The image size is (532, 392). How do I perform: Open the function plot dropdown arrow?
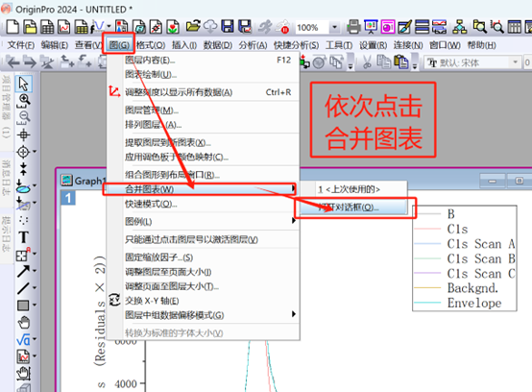coord(109,27)
